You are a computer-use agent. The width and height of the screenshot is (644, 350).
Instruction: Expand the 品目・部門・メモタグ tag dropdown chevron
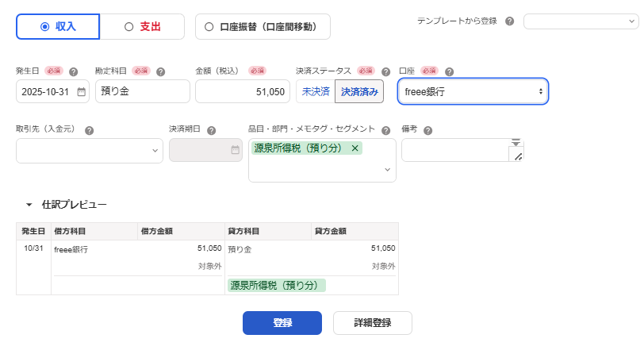click(x=387, y=170)
